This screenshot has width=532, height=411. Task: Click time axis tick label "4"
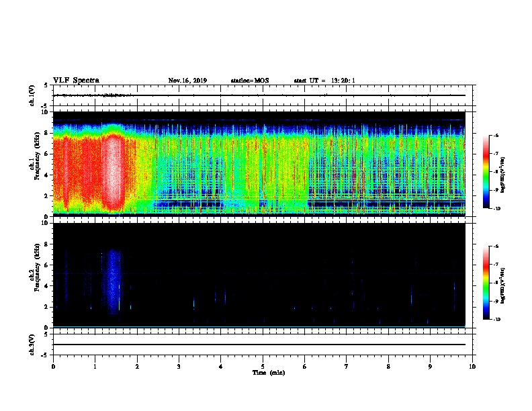pos(220,367)
